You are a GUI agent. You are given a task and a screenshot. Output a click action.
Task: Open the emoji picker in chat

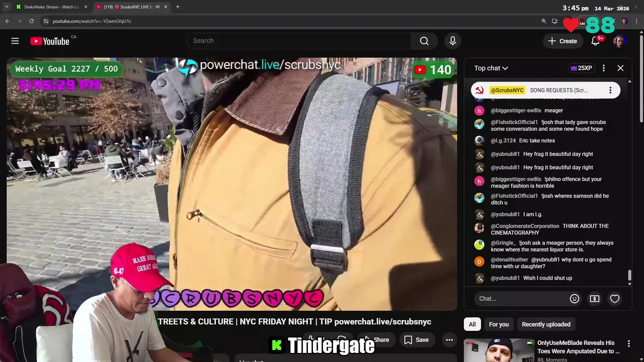[575, 299]
